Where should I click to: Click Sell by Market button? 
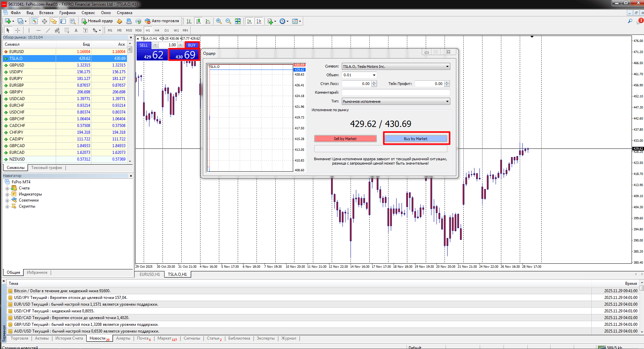345,138
